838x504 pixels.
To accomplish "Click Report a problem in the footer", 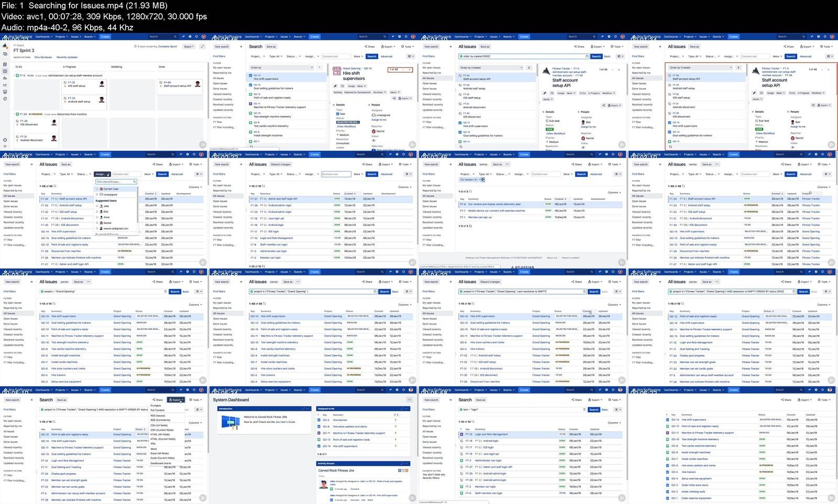I will coord(571,258).
